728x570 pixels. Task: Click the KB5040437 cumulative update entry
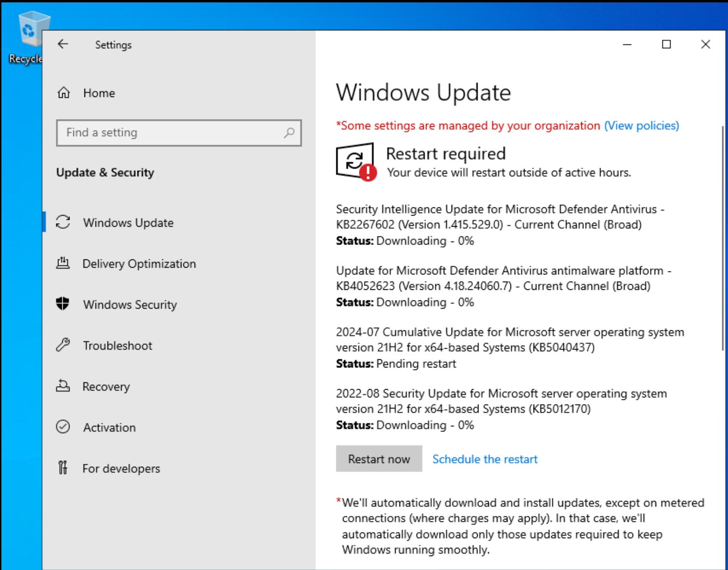coord(510,347)
